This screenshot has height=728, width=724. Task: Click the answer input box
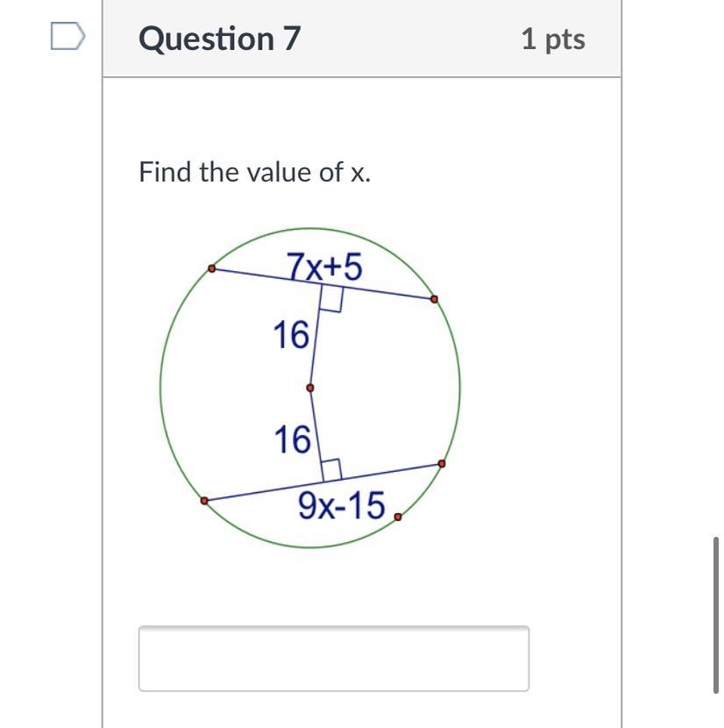pyautogui.click(x=333, y=659)
